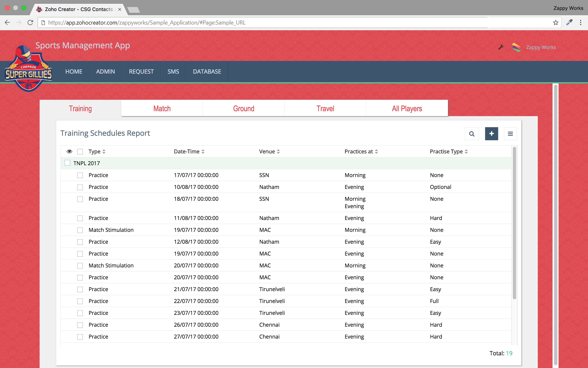Go back to previous page

[x=7, y=23]
